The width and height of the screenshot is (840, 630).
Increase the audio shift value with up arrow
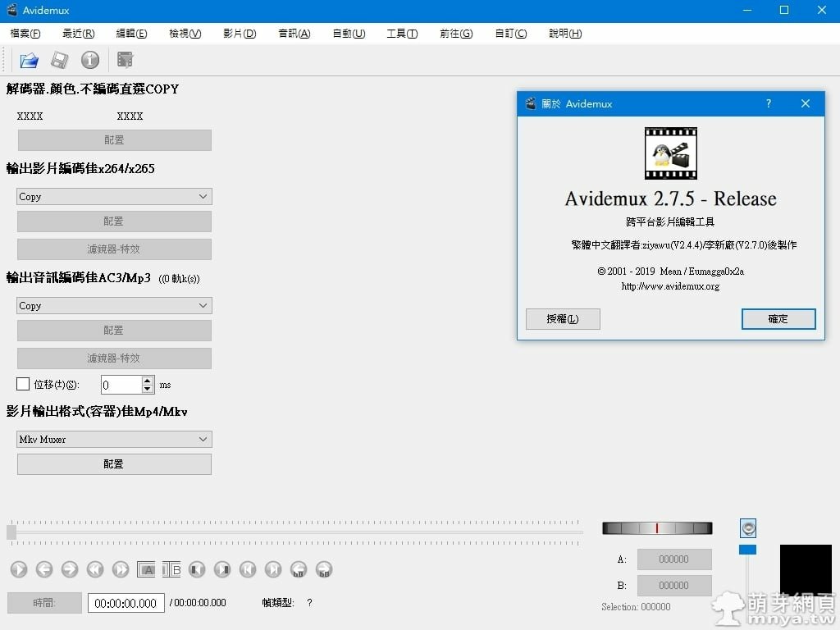click(148, 381)
